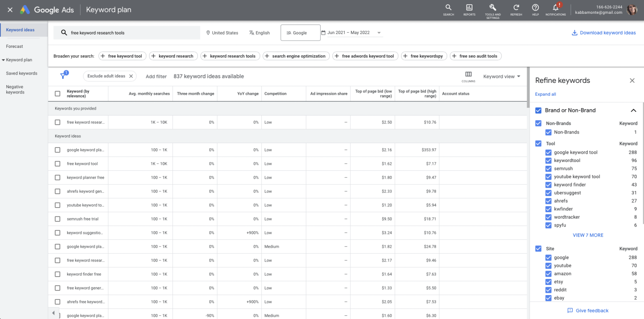Close the Refine keywords panel
Image resolution: width=644 pixels, height=319 pixels.
pyautogui.click(x=632, y=81)
